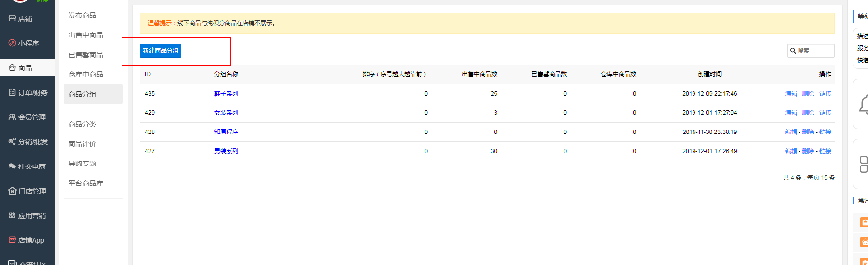Screen dimensions: 868x265
Task: Click the search magnifier icon
Action: coord(793,51)
